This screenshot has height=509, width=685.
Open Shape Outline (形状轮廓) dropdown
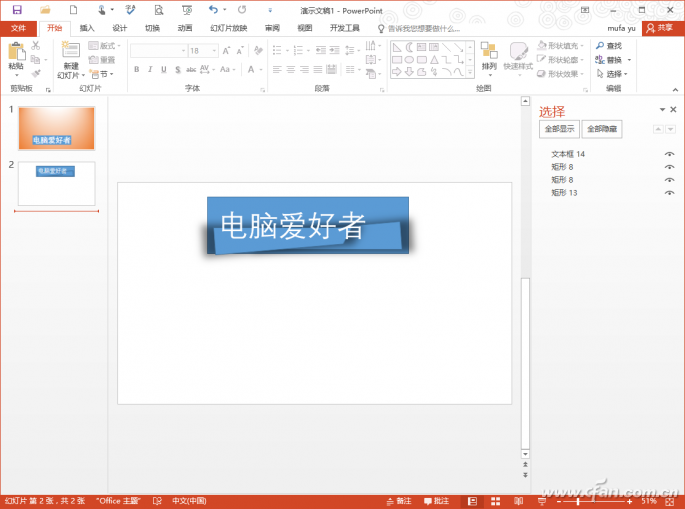(x=560, y=59)
